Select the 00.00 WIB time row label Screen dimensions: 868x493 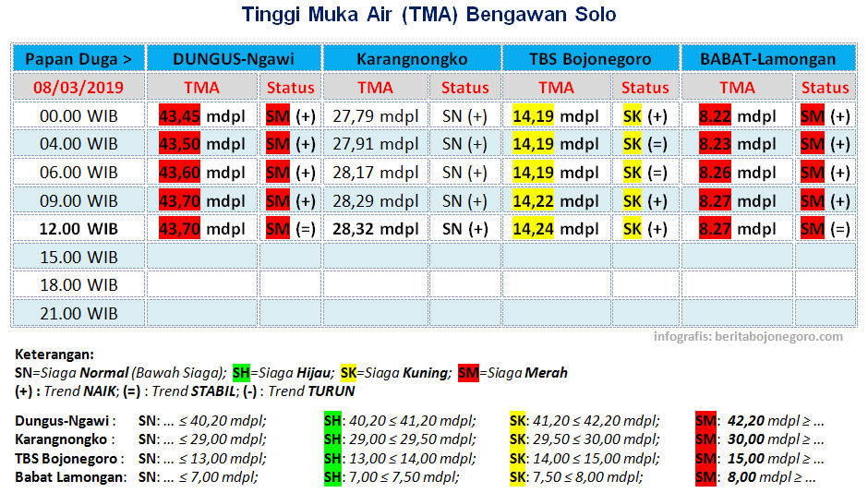tap(78, 116)
